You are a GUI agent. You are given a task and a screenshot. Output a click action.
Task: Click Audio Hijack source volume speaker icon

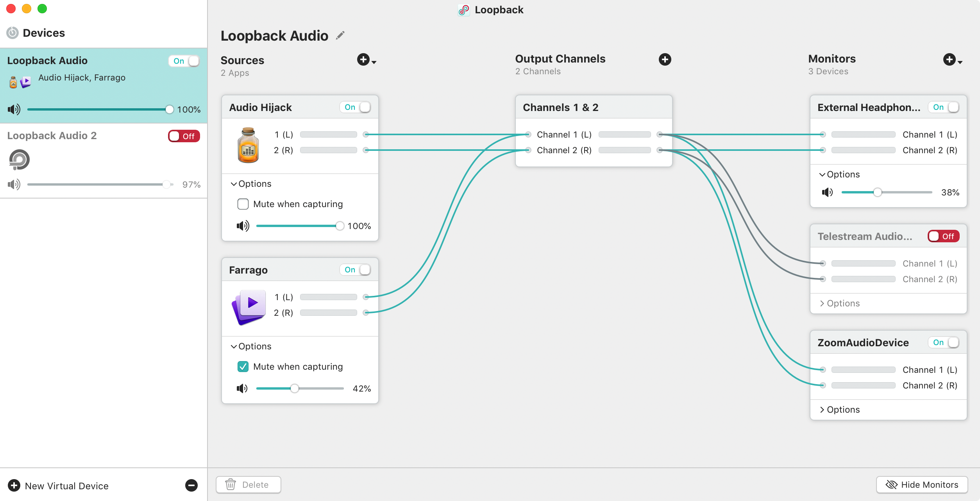coord(243,226)
